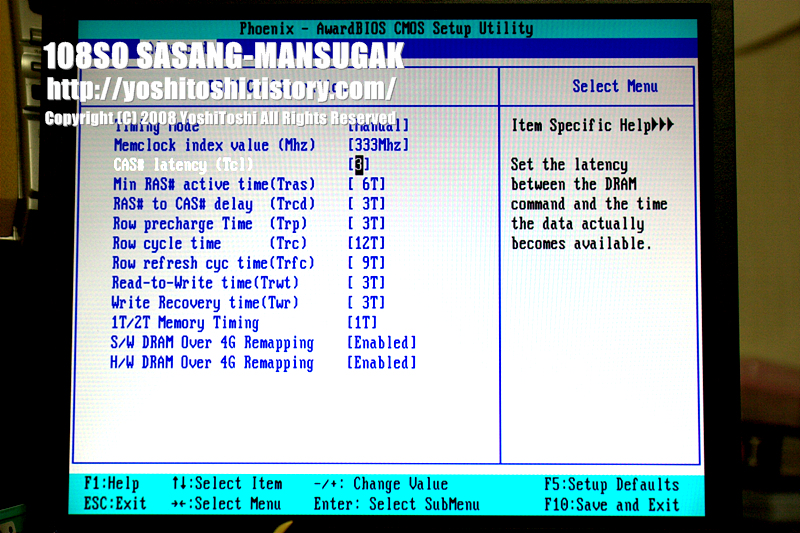
Task: Click the -/+: Change Value hint
Action: [x=381, y=484]
